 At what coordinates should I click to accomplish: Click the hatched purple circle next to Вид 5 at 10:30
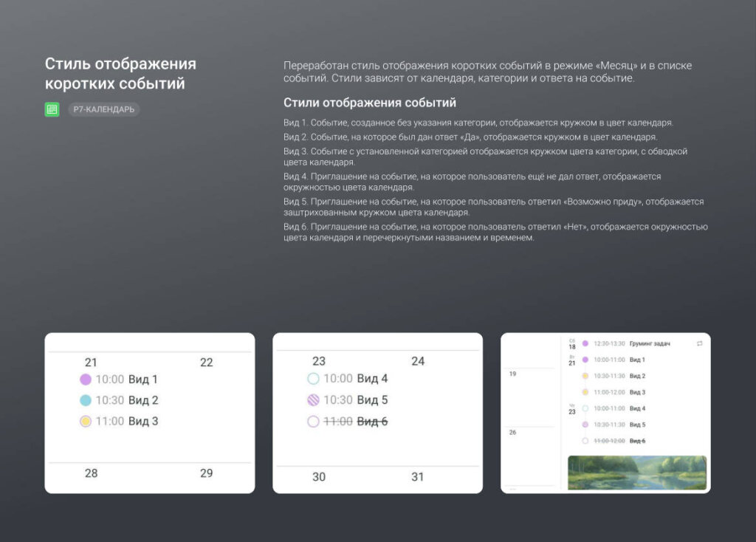tap(313, 400)
